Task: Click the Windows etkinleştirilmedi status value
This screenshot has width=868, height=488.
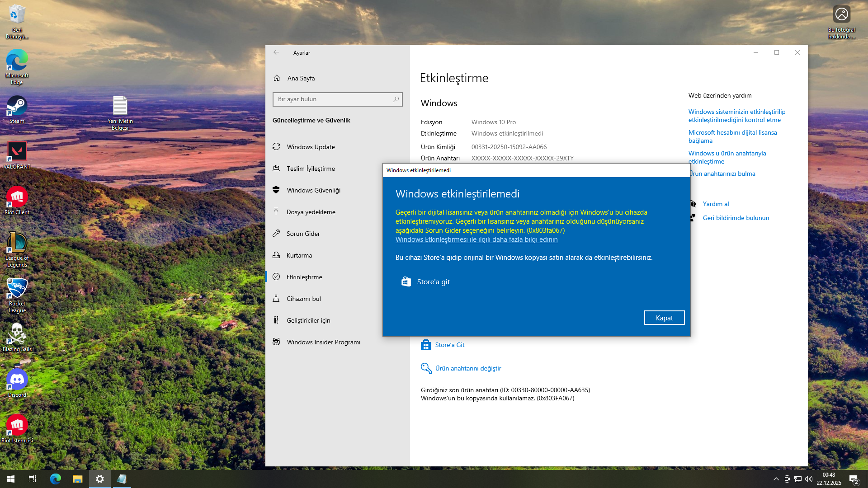Action: [x=507, y=133]
